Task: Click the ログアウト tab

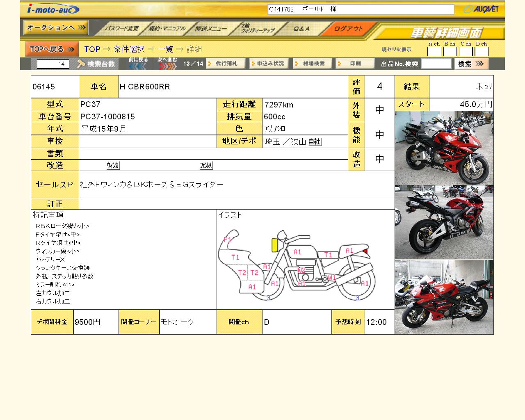Action: pyautogui.click(x=348, y=29)
